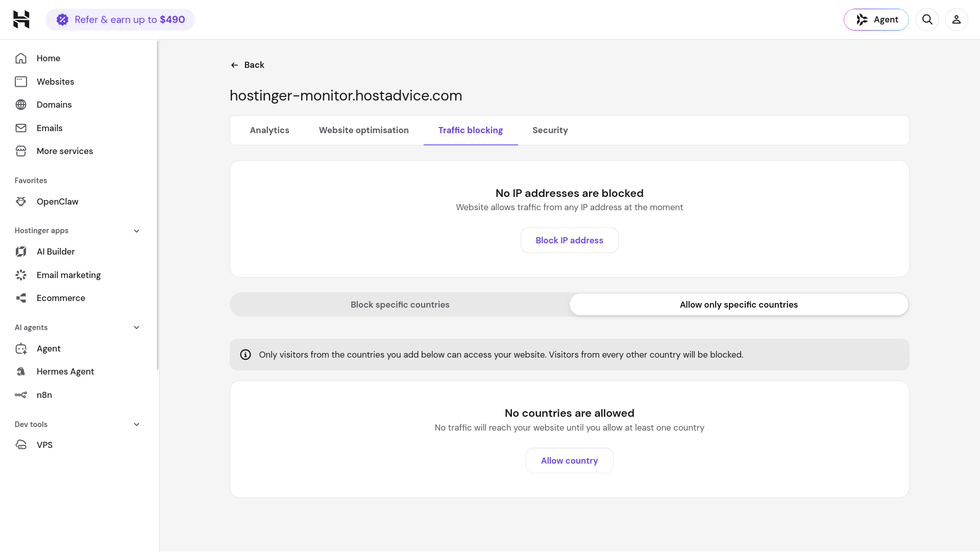Click 'No countries are allowed' heading
The height and width of the screenshot is (552, 980).
(569, 413)
